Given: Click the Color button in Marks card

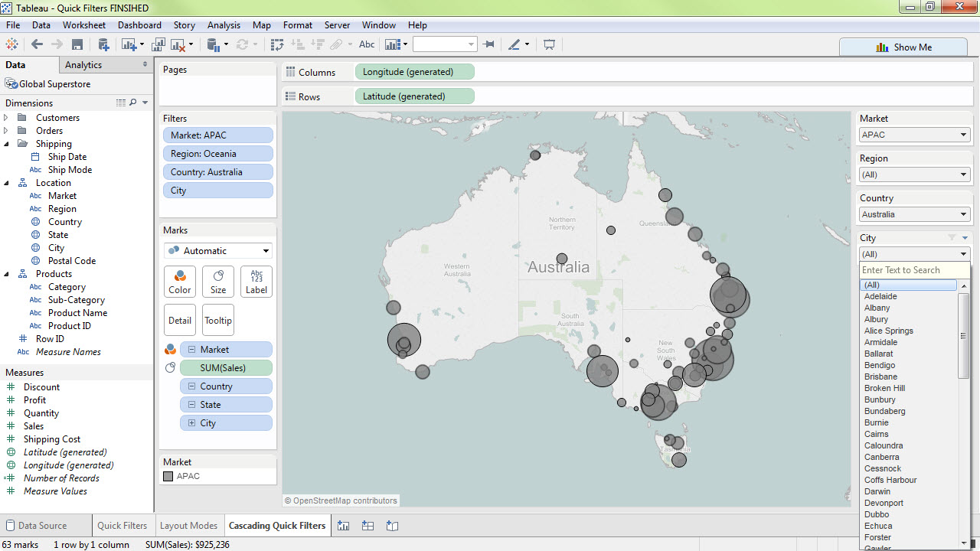Looking at the screenshot, I should click(180, 282).
